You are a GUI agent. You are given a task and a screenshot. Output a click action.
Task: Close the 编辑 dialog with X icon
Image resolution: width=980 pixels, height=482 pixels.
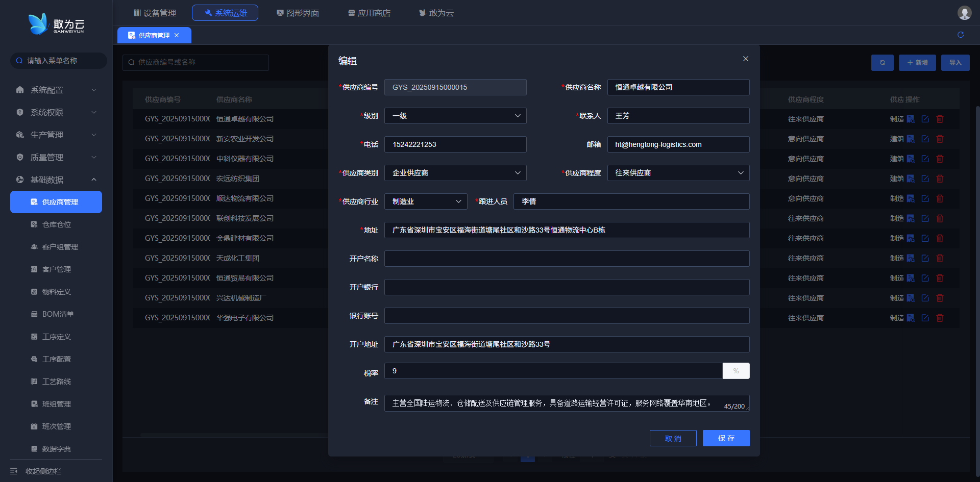tap(745, 59)
